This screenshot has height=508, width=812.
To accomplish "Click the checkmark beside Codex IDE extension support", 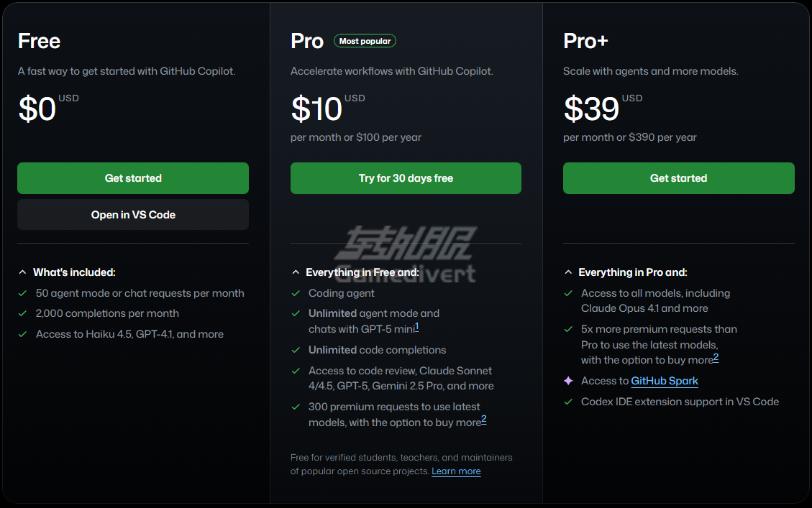I will [568, 402].
